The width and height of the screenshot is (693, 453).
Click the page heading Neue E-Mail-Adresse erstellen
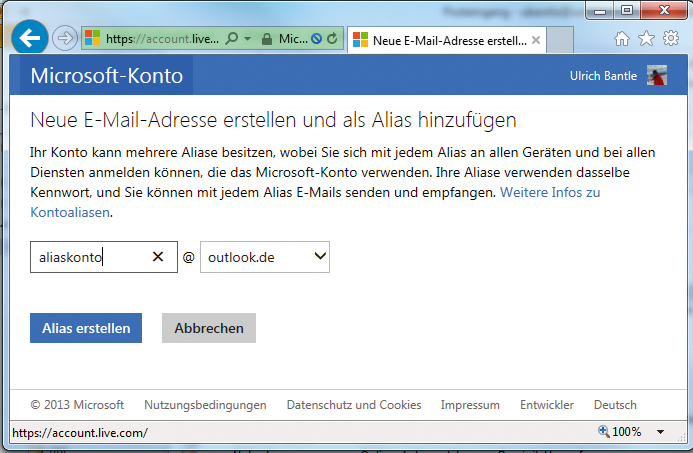click(273, 120)
